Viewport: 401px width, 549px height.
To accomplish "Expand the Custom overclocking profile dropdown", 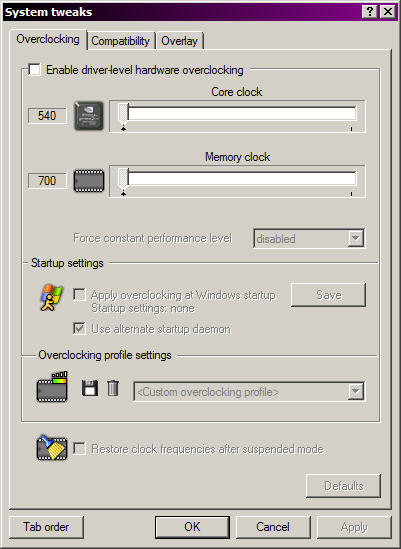I will click(x=249, y=391).
